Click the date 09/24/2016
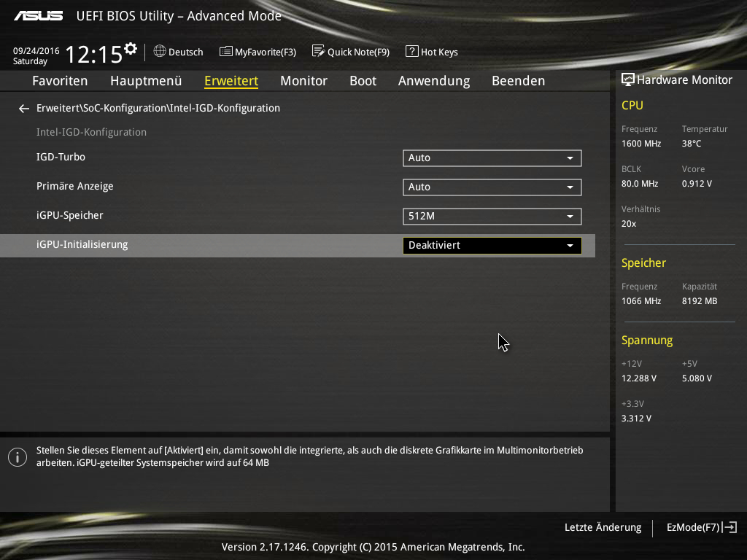Viewport: 747px width, 560px height. pos(36,50)
